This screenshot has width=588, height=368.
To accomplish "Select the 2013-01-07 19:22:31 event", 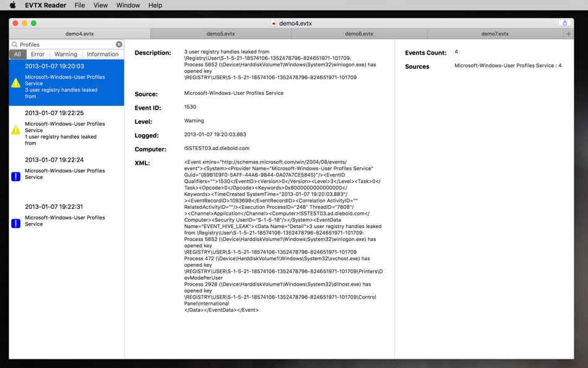I will (67, 224).
